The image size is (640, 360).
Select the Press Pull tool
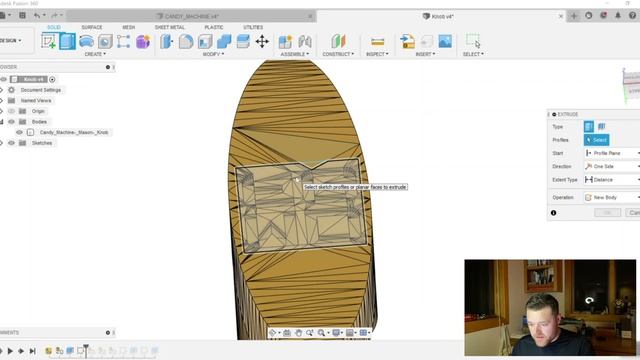click(167, 42)
